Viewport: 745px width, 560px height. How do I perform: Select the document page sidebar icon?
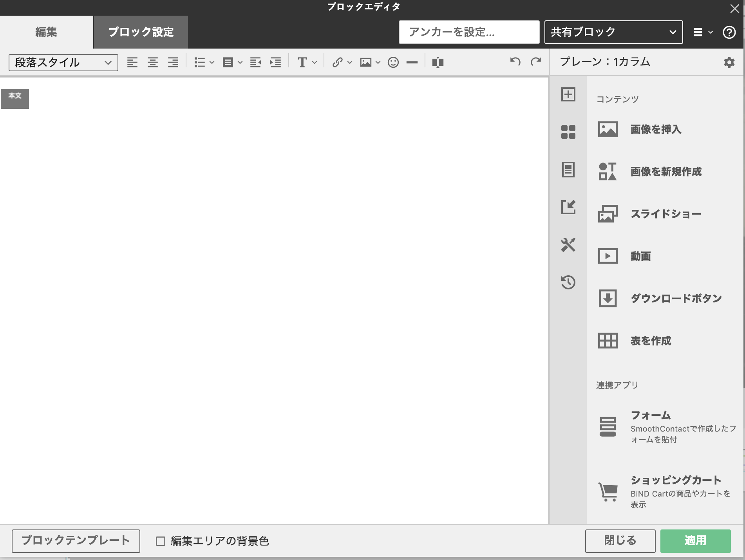(x=568, y=170)
